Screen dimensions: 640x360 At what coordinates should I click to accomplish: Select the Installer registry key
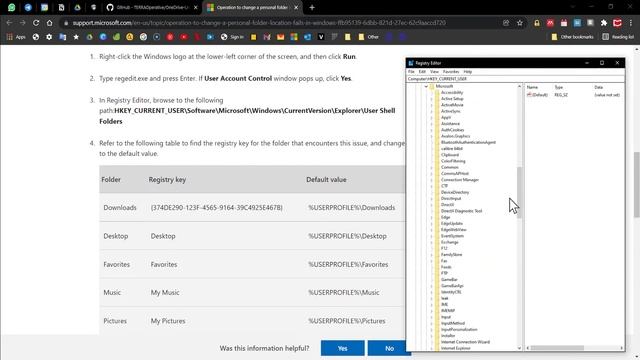pos(448,336)
